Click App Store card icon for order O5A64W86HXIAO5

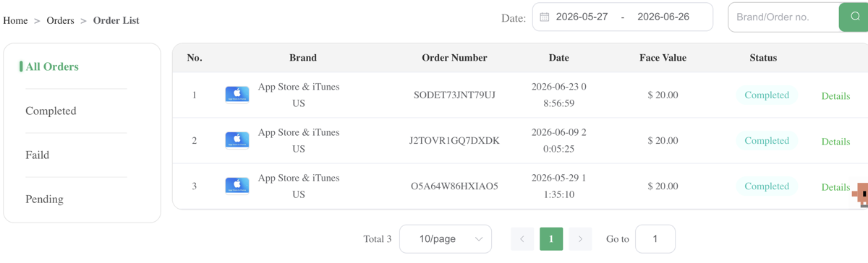coord(237,186)
